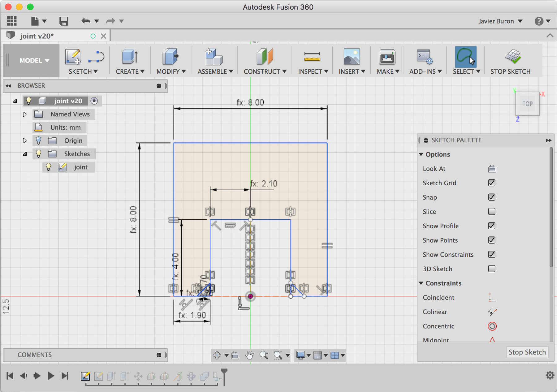Toggle Sketches folder visibility bulb

[x=38, y=154]
